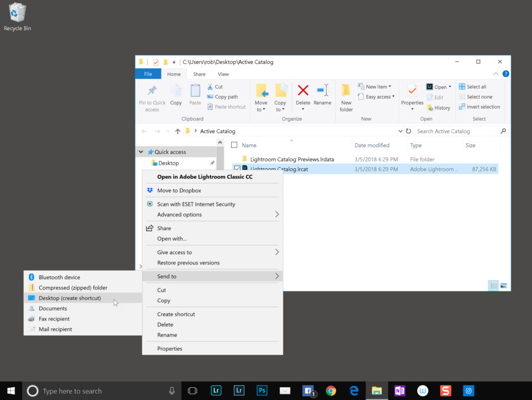The height and width of the screenshot is (400, 532).
Task: Select Bluetooth device in Send to submenu
Action: coord(83,277)
